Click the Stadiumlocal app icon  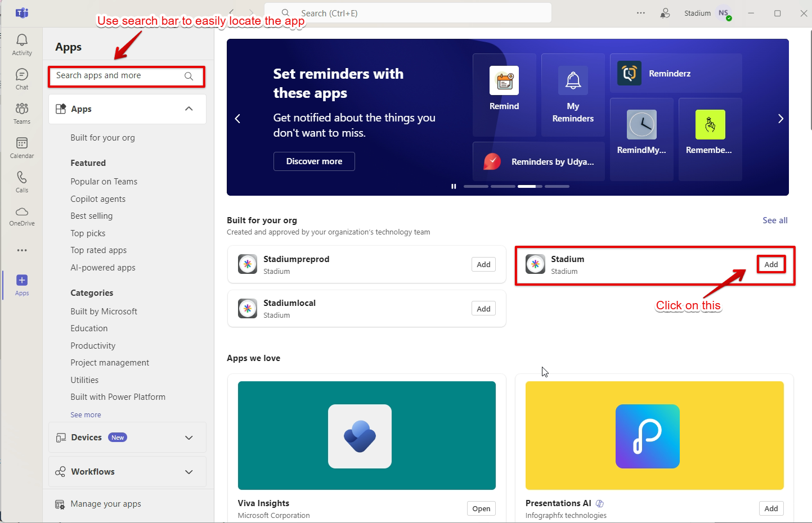pos(248,308)
